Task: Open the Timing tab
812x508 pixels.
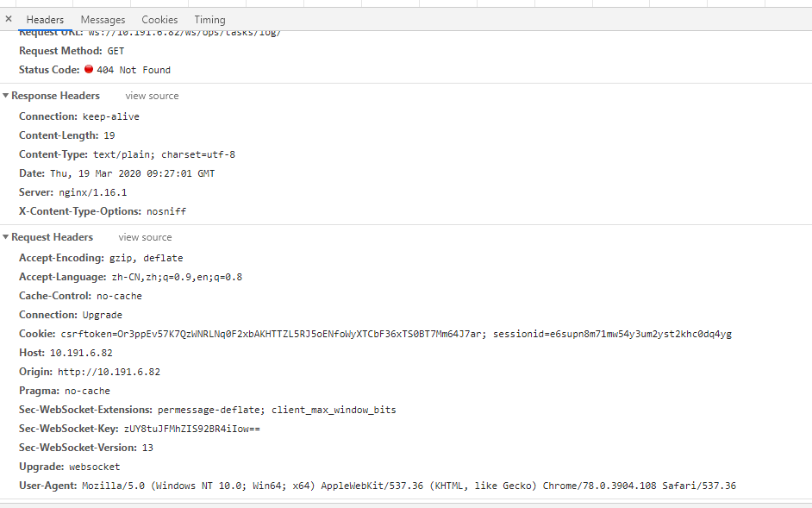Action: pos(209,20)
